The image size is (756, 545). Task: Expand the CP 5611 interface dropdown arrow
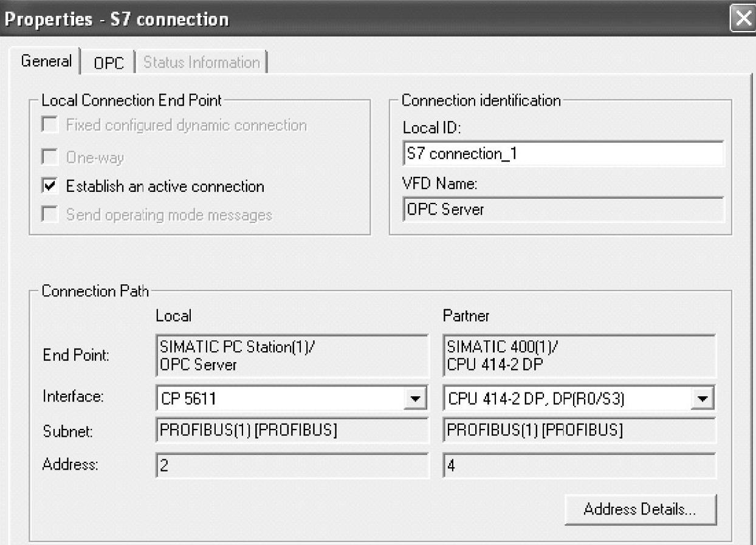point(416,399)
